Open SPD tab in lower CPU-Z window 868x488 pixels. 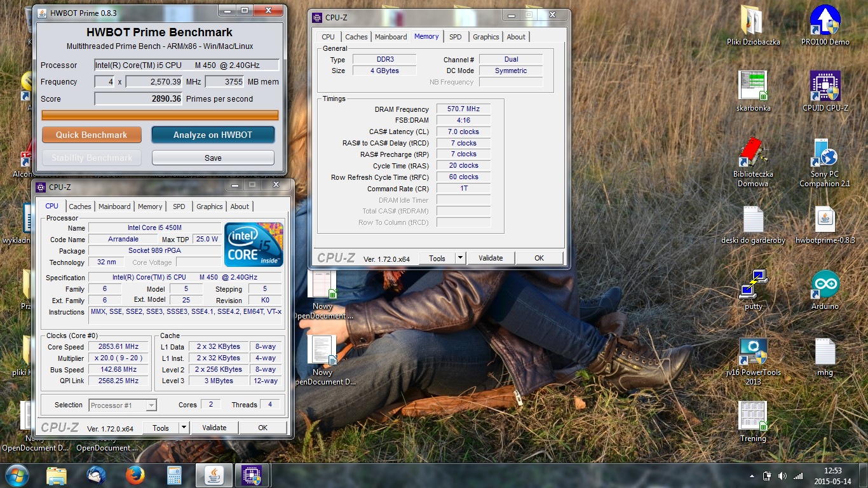tap(179, 207)
